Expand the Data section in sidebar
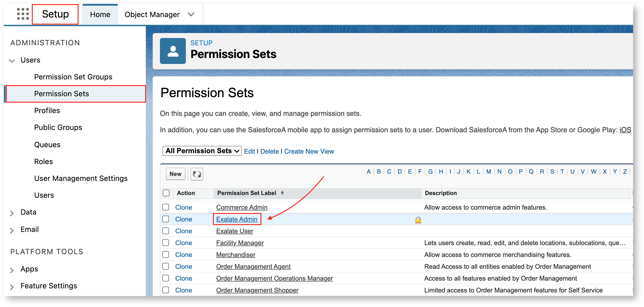Viewport: 644px width, 307px height. [x=12, y=213]
